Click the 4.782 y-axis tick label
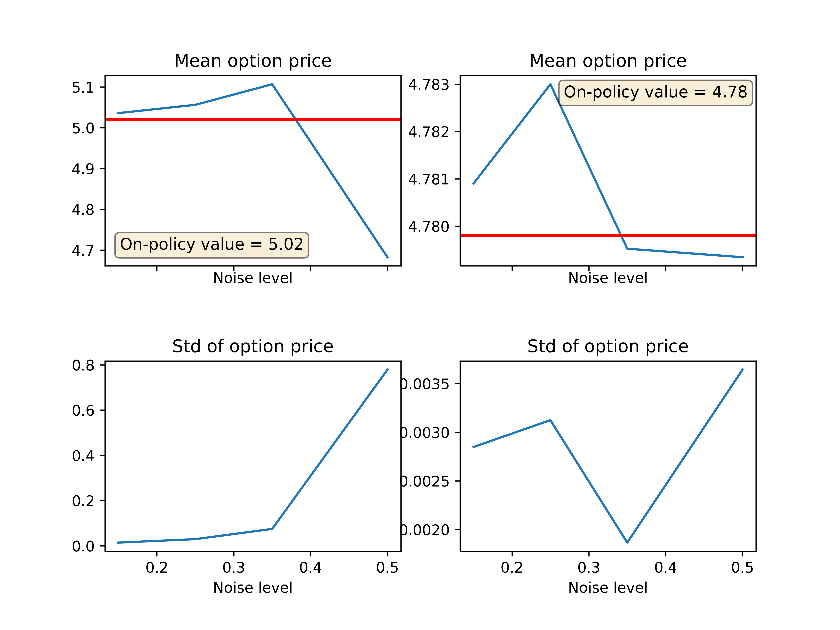Screen dimensions: 840x630 pyautogui.click(x=429, y=132)
